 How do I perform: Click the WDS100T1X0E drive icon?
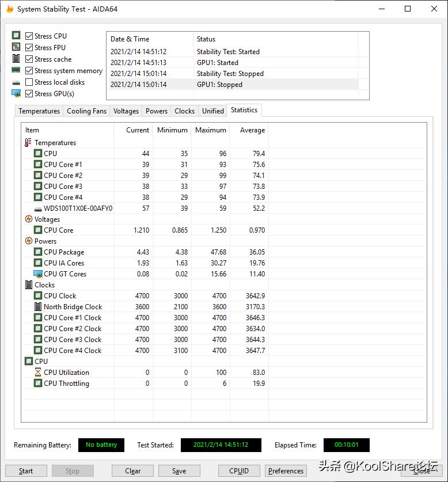point(38,208)
